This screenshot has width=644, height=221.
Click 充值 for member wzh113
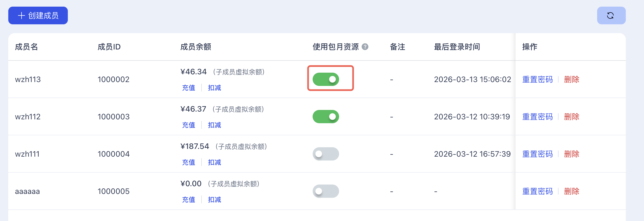189,88
